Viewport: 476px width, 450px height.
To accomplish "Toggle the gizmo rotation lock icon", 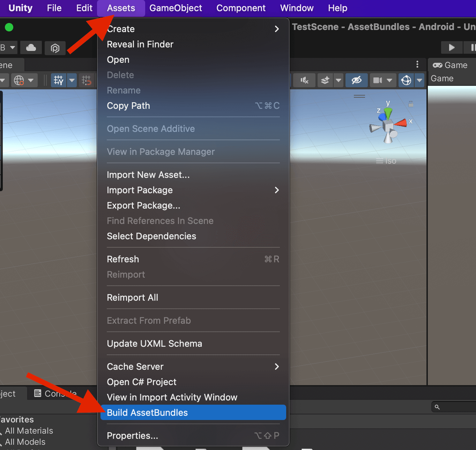I will (411, 104).
